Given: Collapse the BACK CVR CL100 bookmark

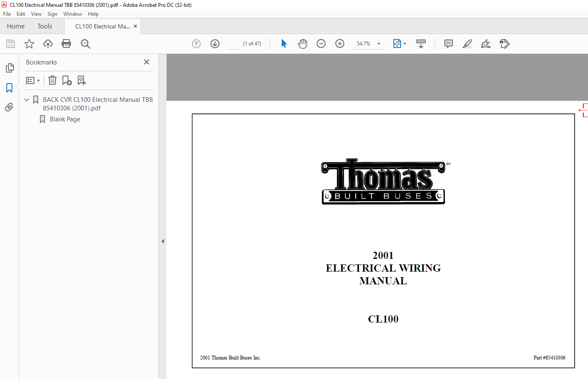Looking at the screenshot, I should coord(27,100).
